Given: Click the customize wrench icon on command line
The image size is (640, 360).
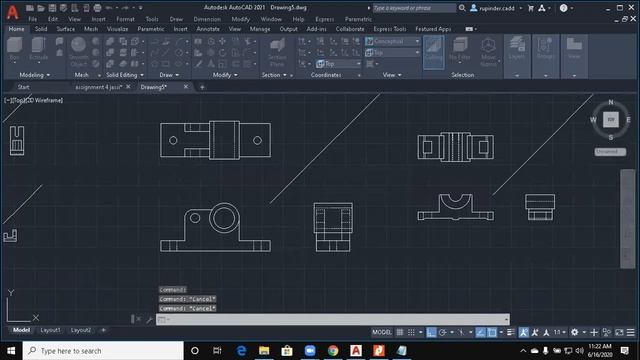Looking at the screenshot, I should click(149, 319).
